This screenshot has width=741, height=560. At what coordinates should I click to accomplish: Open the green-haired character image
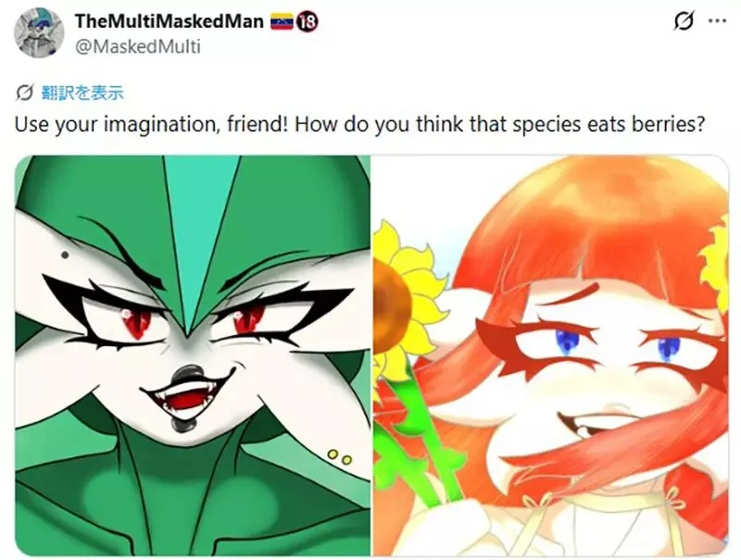pyautogui.click(x=193, y=355)
